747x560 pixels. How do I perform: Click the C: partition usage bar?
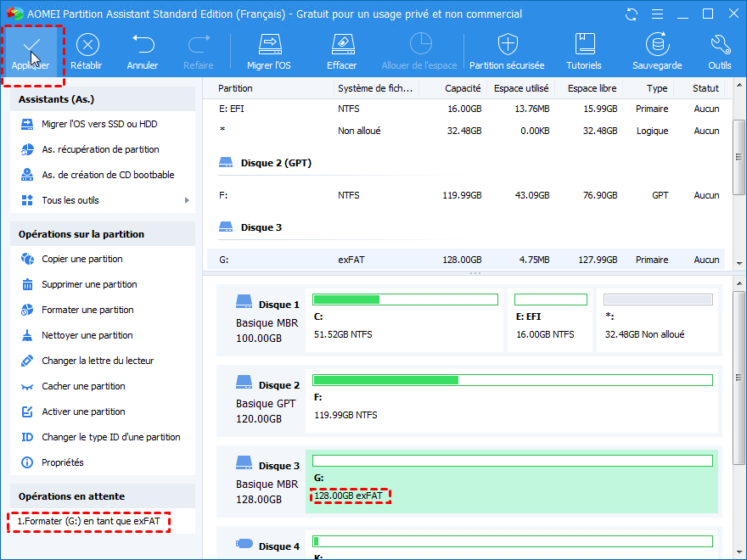click(405, 300)
